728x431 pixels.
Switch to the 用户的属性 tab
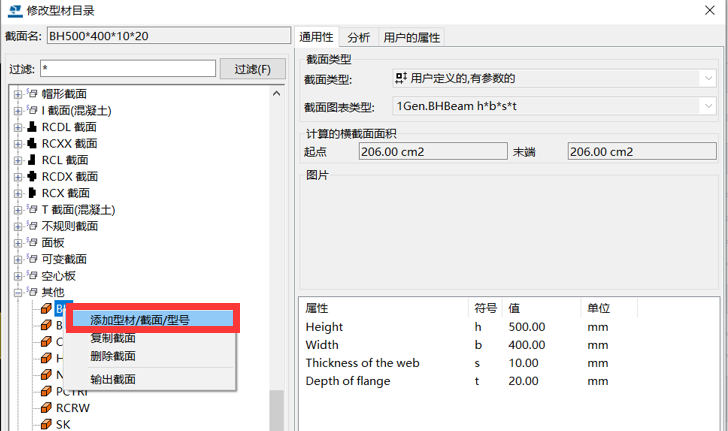pyautogui.click(x=412, y=38)
